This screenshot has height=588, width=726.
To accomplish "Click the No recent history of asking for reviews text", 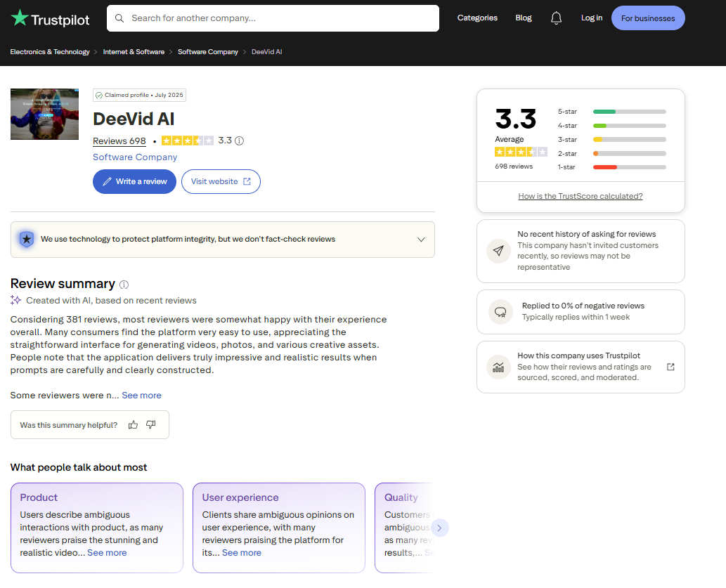I will [587, 234].
